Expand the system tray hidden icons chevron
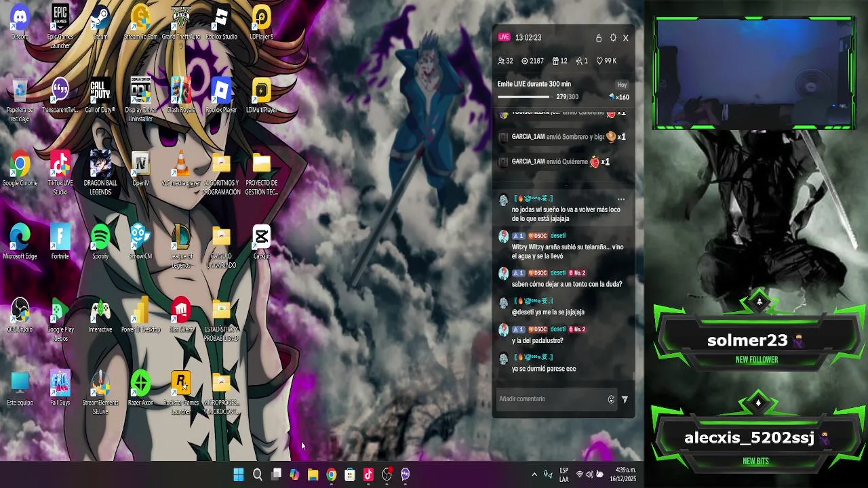This screenshot has height=488, width=868. coord(534,475)
